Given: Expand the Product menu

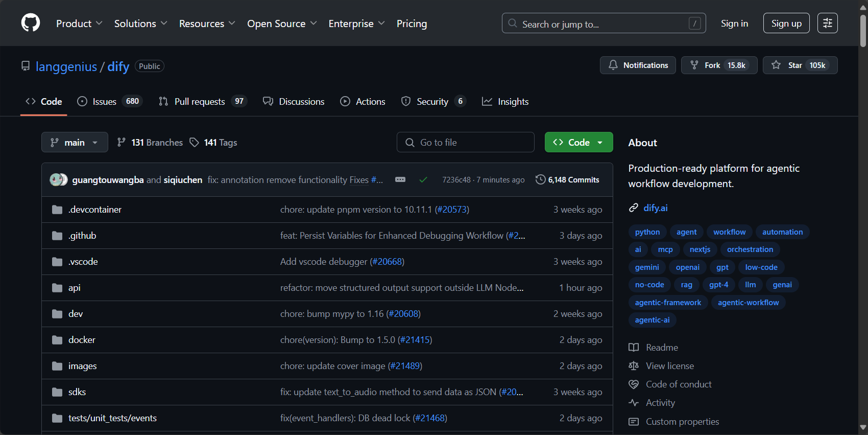Looking at the screenshot, I should coord(79,24).
